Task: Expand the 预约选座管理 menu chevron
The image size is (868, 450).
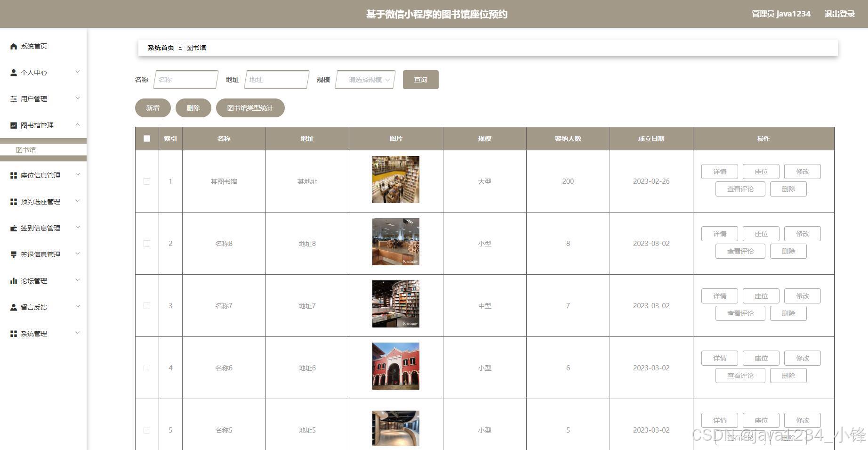Action: click(78, 201)
